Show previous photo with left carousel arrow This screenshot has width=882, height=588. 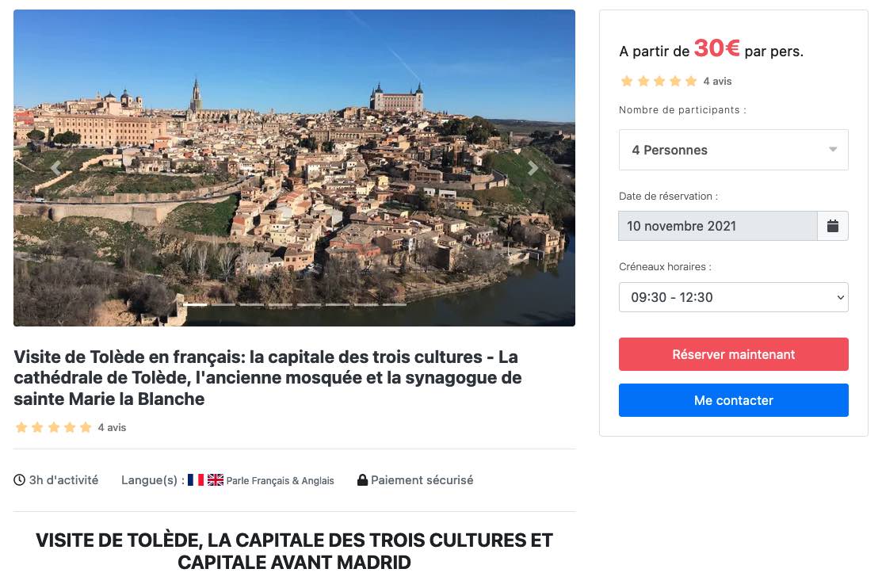55,167
